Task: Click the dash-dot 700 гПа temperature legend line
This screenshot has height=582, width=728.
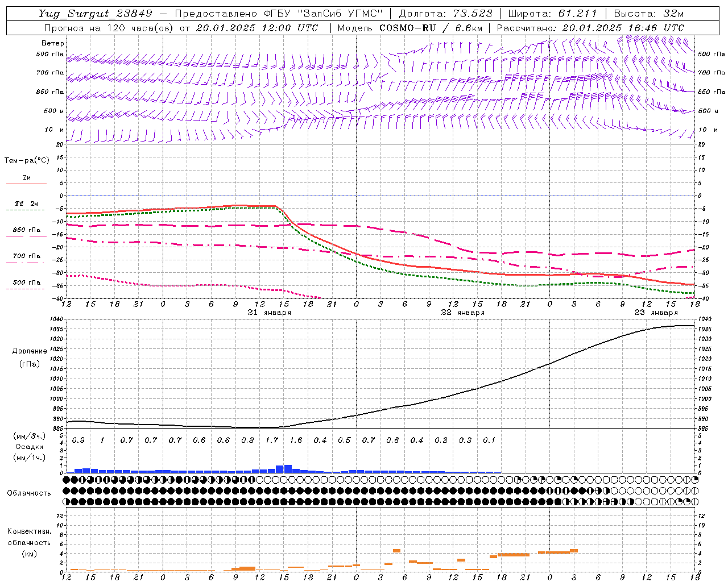Action: click(x=25, y=263)
